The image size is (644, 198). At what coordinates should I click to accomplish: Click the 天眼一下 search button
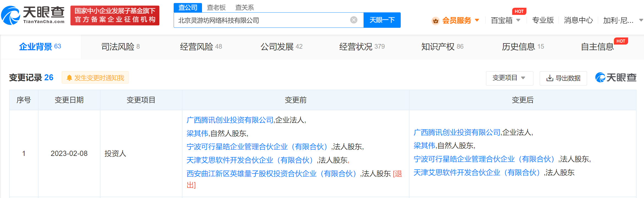point(382,20)
